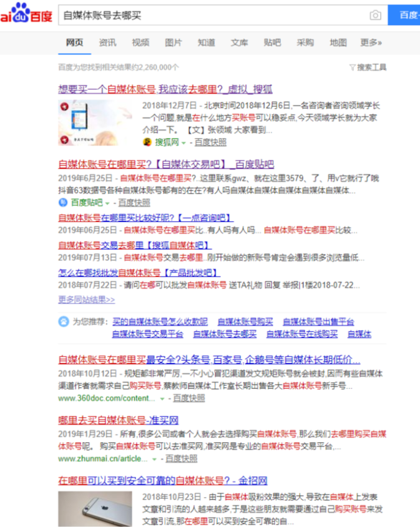Switch to the 资讯 tab

point(107,42)
